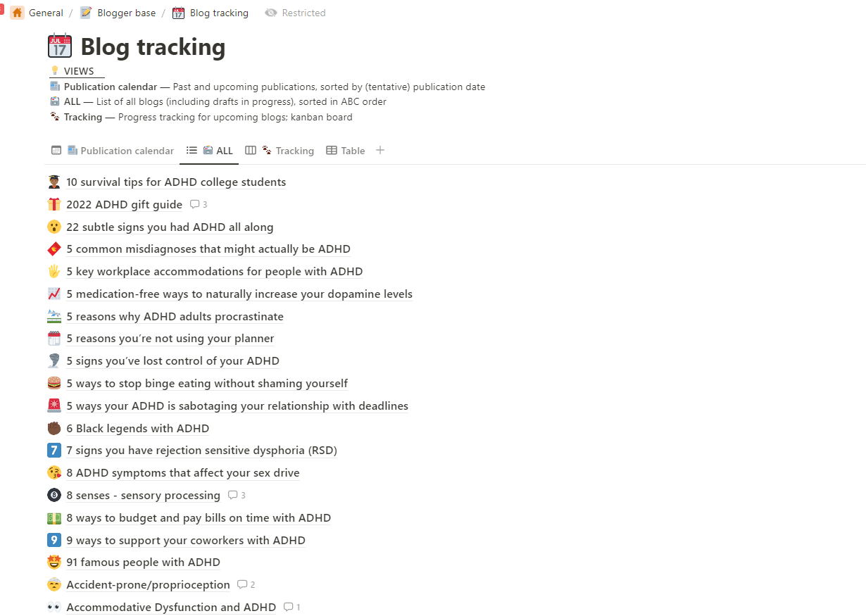Click the hamburger emoji beside binge eating post
Viewport: 866px width, 616px height.
[54, 383]
